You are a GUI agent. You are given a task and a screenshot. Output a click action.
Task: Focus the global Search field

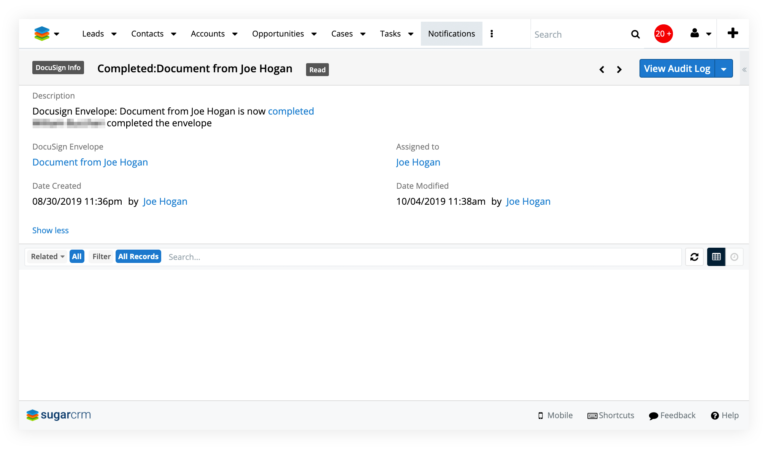tap(578, 34)
